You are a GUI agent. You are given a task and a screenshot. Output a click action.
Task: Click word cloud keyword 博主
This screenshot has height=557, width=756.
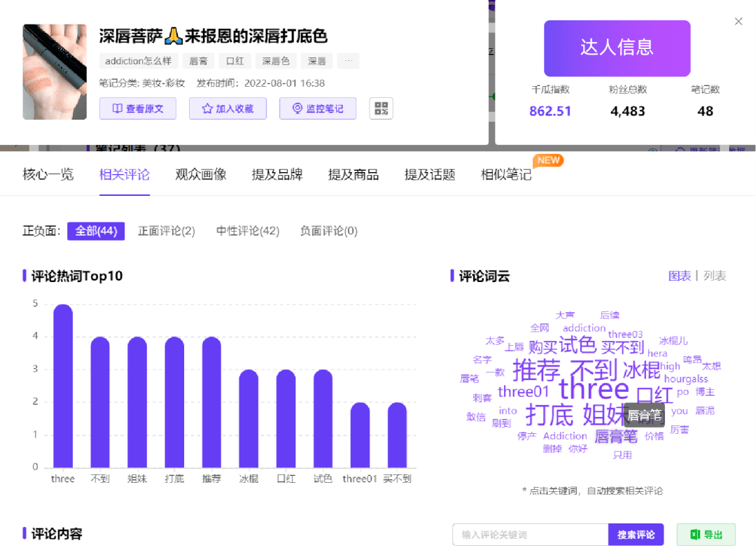[x=705, y=392]
